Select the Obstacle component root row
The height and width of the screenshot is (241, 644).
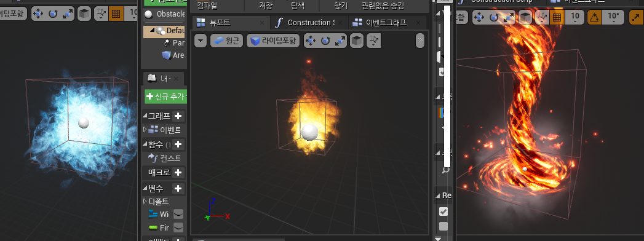[165, 14]
